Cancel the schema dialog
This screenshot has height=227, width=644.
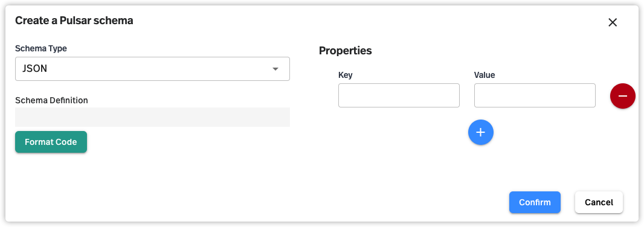pos(599,202)
